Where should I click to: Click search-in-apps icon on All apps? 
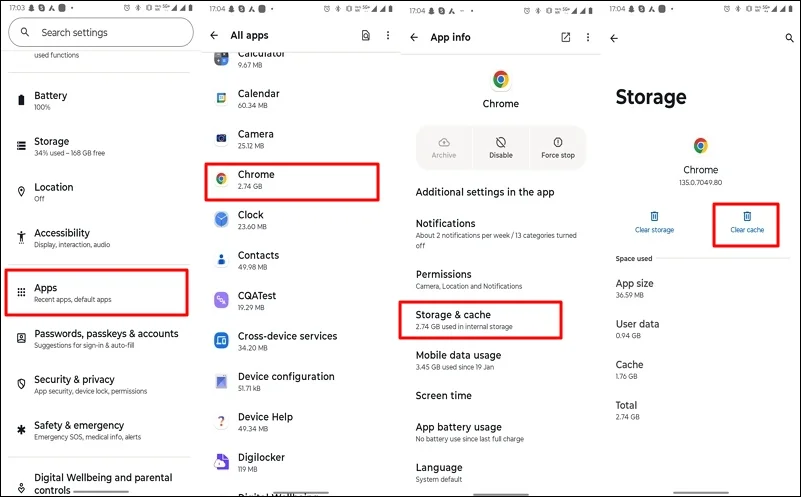click(366, 35)
